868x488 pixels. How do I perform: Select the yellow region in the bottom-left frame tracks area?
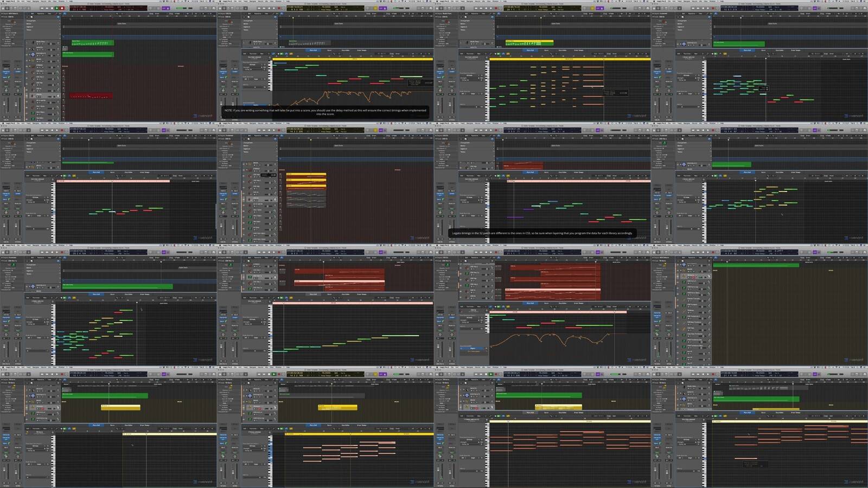click(x=120, y=407)
